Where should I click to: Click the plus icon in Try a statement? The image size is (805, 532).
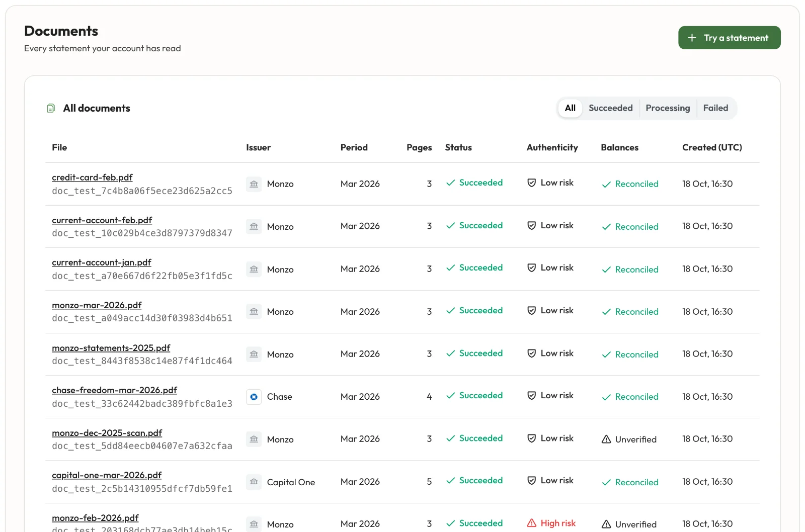pyautogui.click(x=692, y=38)
